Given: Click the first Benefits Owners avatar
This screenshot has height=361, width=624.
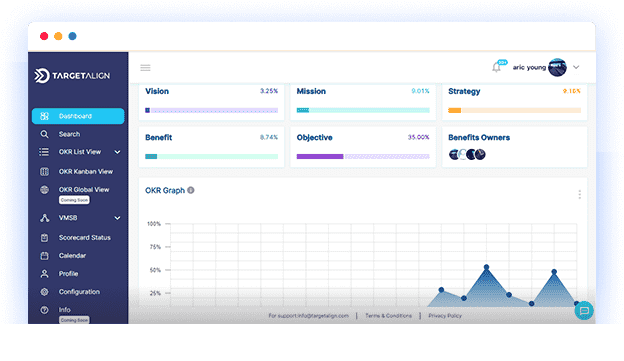Looking at the screenshot, I should point(454,154).
